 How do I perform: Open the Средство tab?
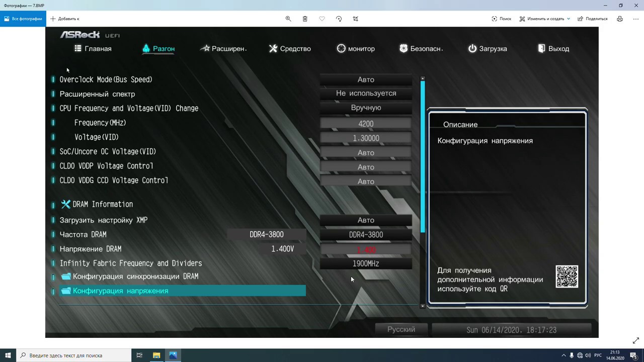pyautogui.click(x=290, y=49)
